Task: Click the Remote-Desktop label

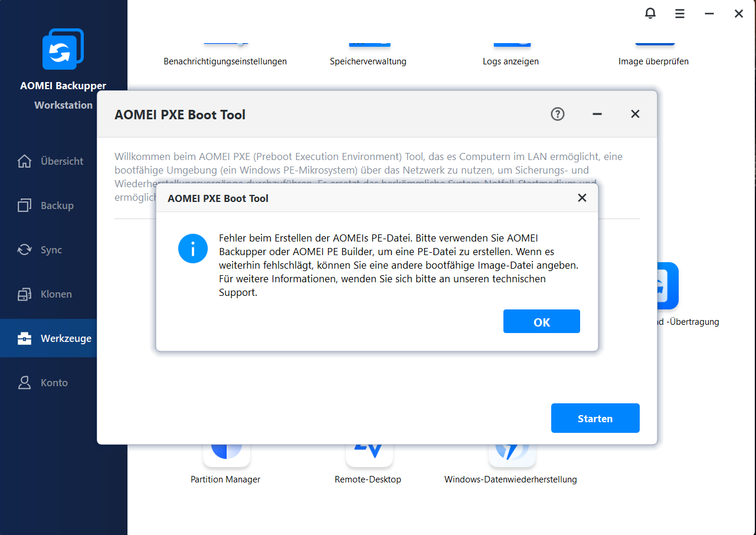Action: click(368, 479)
